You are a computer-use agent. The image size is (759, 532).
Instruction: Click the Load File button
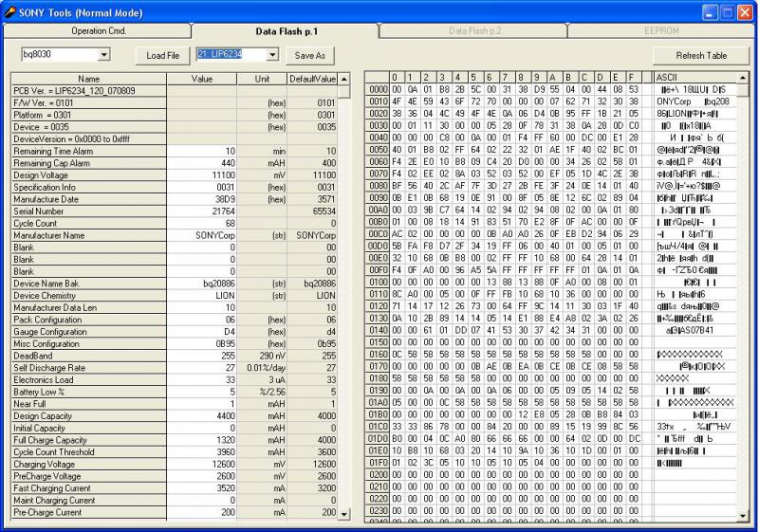click(162, 56)
